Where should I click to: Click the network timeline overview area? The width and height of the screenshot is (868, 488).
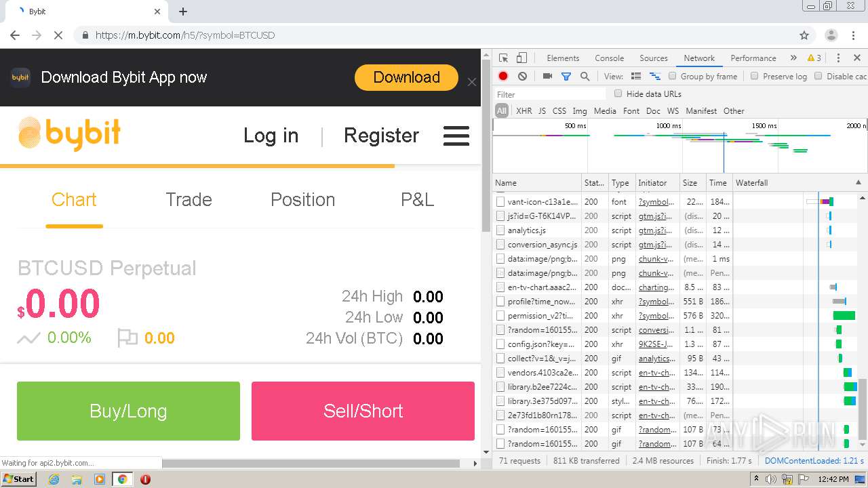point(679,146)
